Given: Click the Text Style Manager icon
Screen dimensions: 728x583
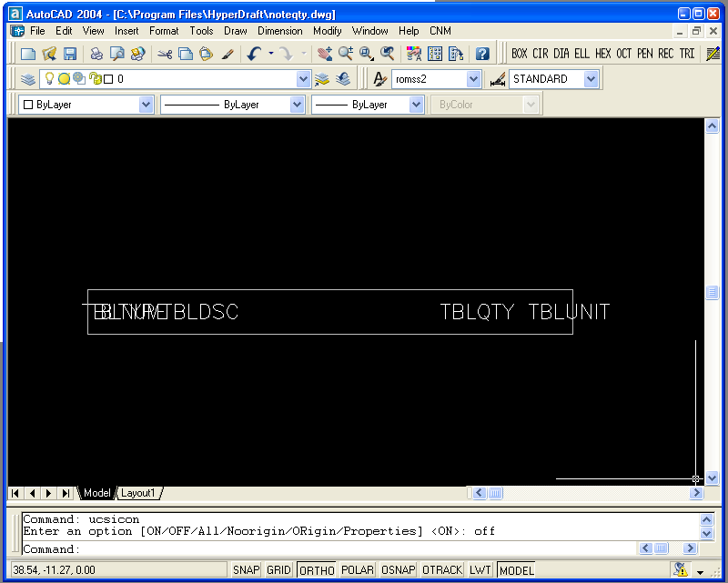Looking at the screenshot, I should [379, 79].
